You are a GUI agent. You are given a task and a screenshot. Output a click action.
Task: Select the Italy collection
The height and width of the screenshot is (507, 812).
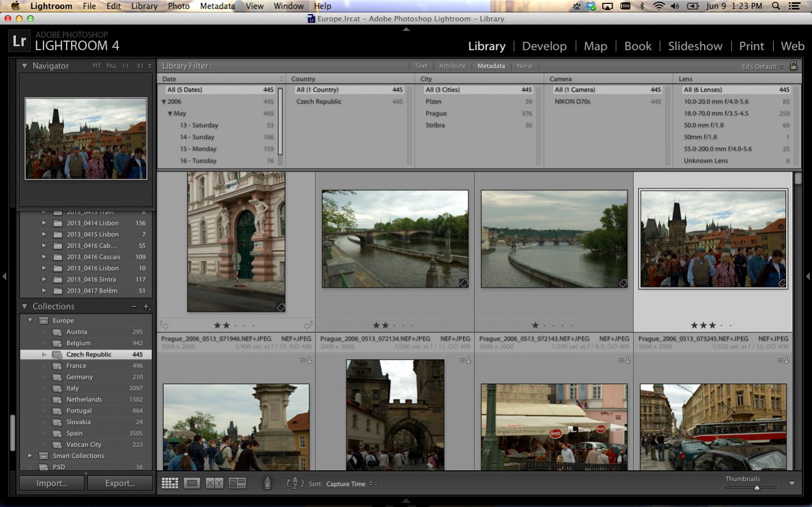(x=72, y=388)
